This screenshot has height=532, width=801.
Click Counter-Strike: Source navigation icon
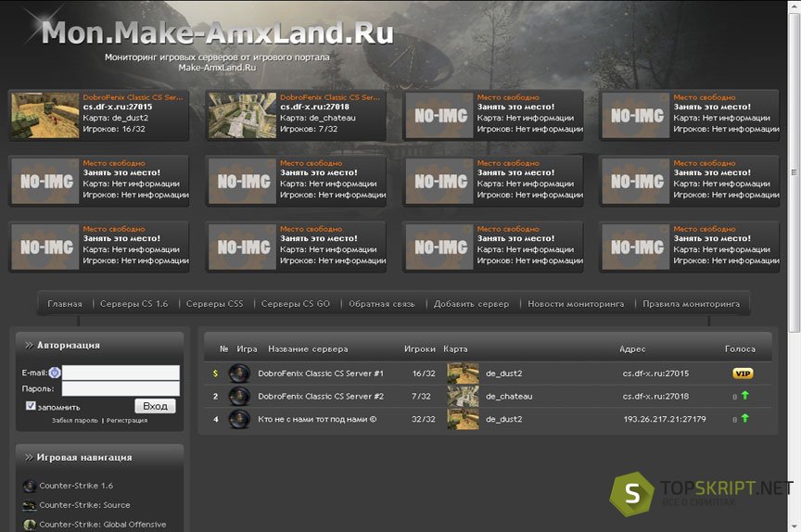pos(30,505)
